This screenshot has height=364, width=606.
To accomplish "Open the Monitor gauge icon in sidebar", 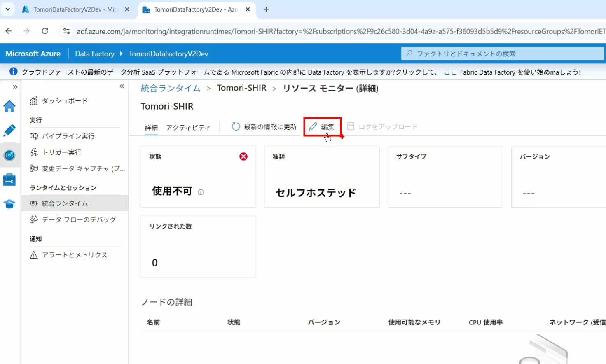I will click(9, 155).
